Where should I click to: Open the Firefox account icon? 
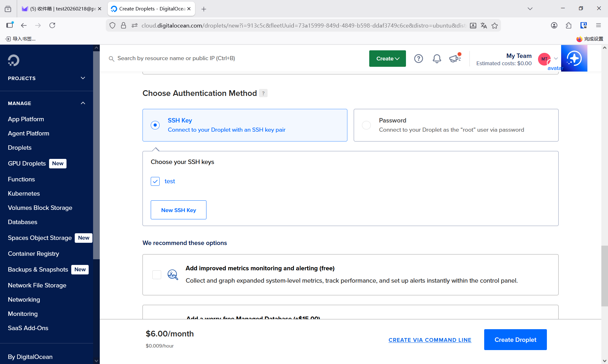tap(554, 25)
